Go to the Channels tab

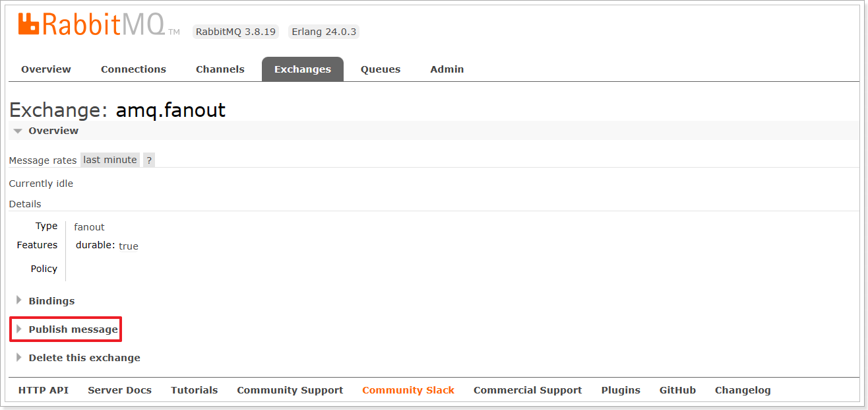point(220,69)
